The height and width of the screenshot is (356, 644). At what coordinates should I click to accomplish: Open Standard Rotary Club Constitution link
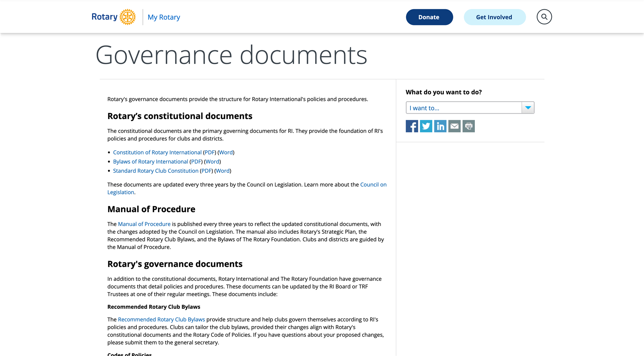click(x=156, y=171)
